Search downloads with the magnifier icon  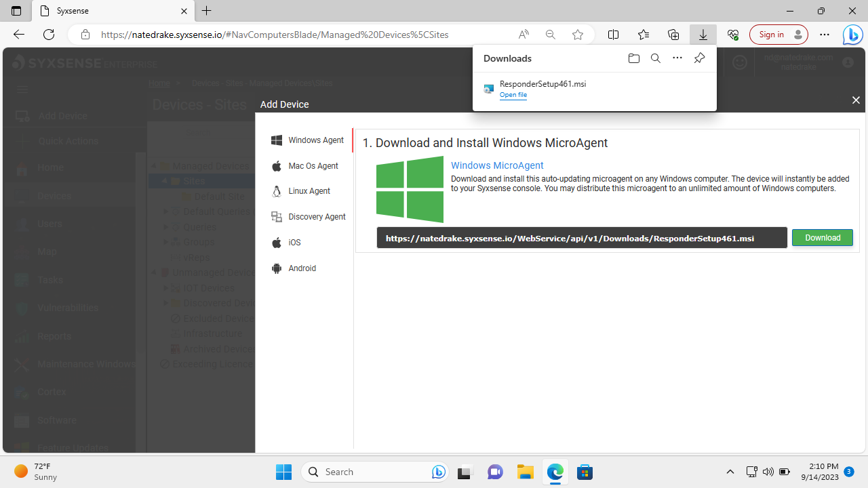[x=656, y=58]
